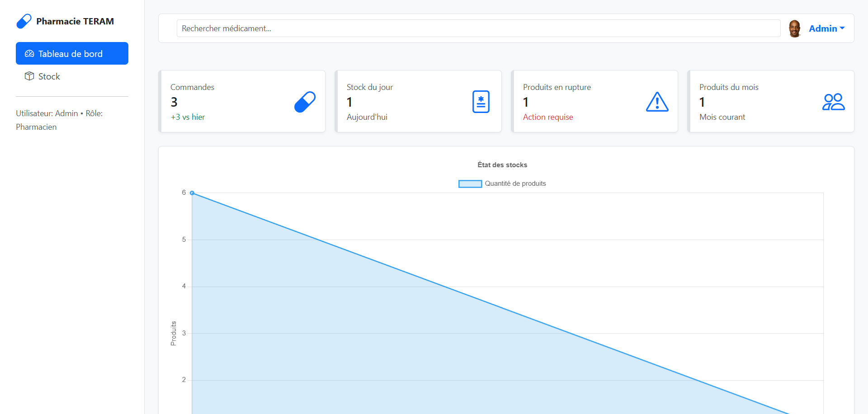Click the Commandes card count 3
Screen dimensions: 868x414
point(174,102)
